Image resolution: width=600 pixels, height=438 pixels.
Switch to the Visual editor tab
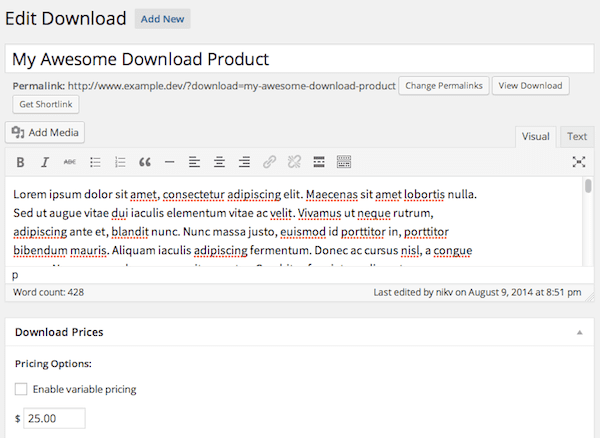pyautogui.click(x=536, y=137)
